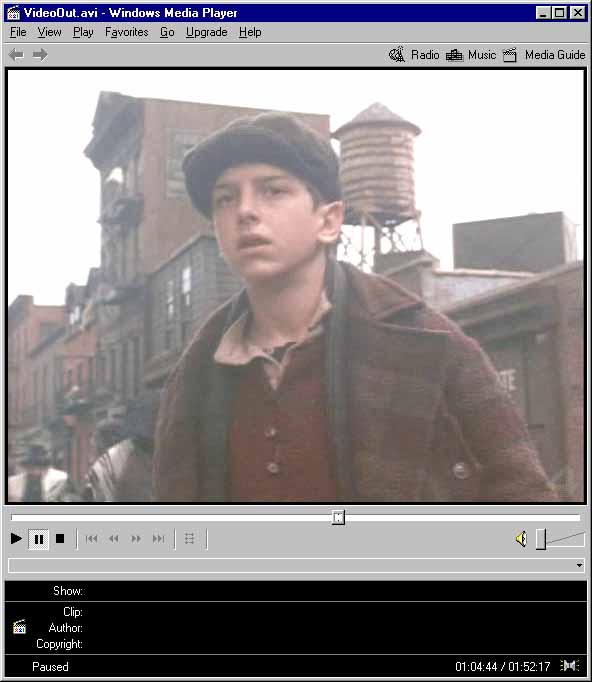This screenshot has width=592, height=682.
Task: Click the Forward navigation arrow
Action: (x=40, y=55)
